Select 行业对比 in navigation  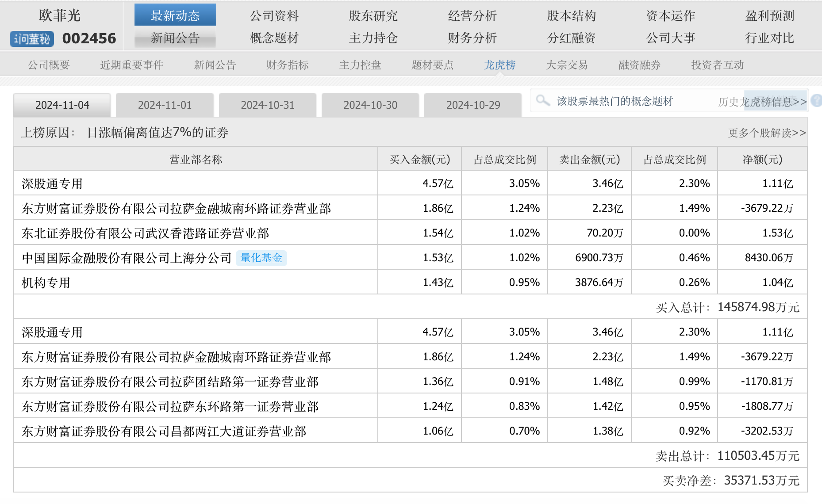770,38
